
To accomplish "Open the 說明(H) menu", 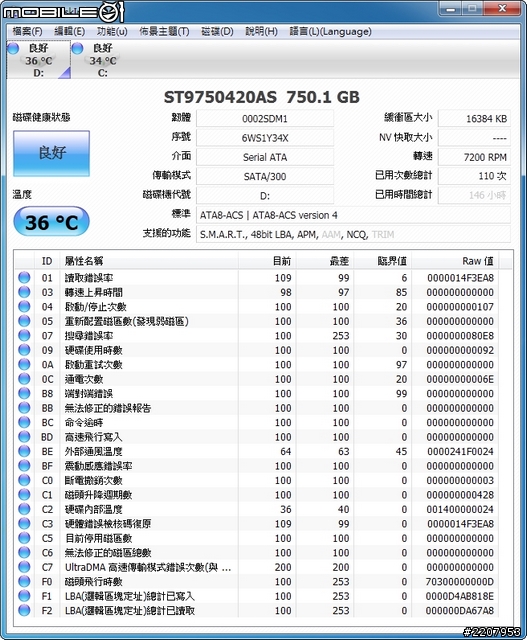I will click(262, 31).
